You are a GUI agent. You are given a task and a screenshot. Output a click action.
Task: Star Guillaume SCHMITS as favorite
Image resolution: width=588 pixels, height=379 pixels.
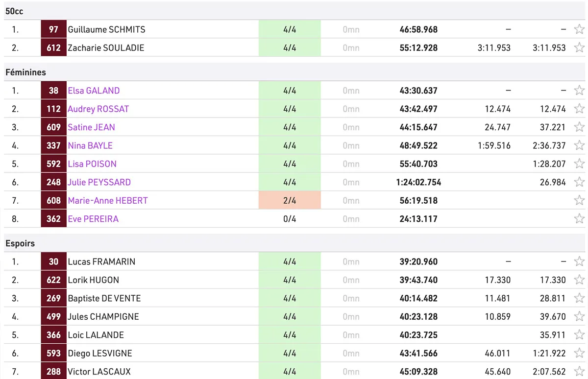(x=579, y=29)
